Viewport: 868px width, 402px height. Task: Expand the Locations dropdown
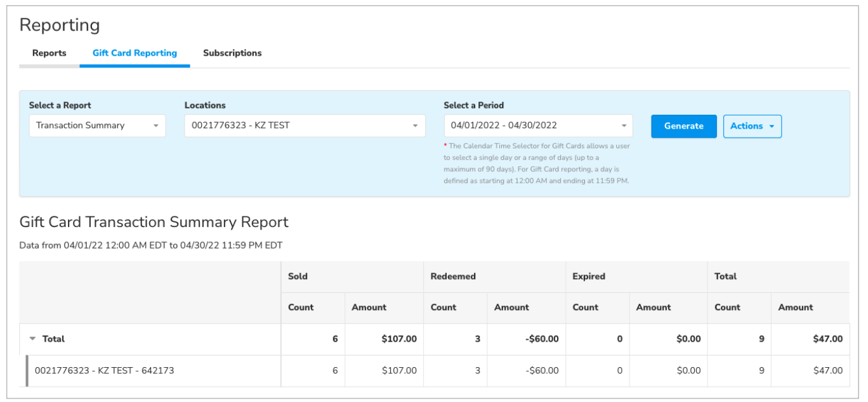click(x=305, y=126)
